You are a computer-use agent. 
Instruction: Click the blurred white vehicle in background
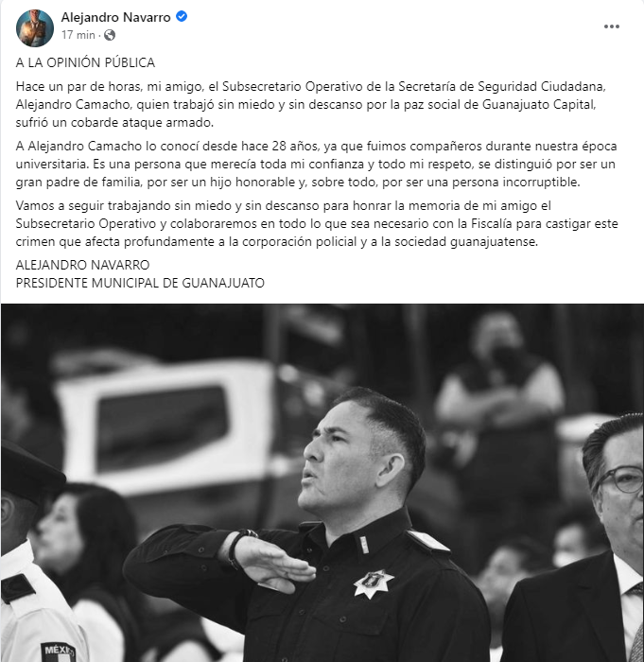(166, 427)
